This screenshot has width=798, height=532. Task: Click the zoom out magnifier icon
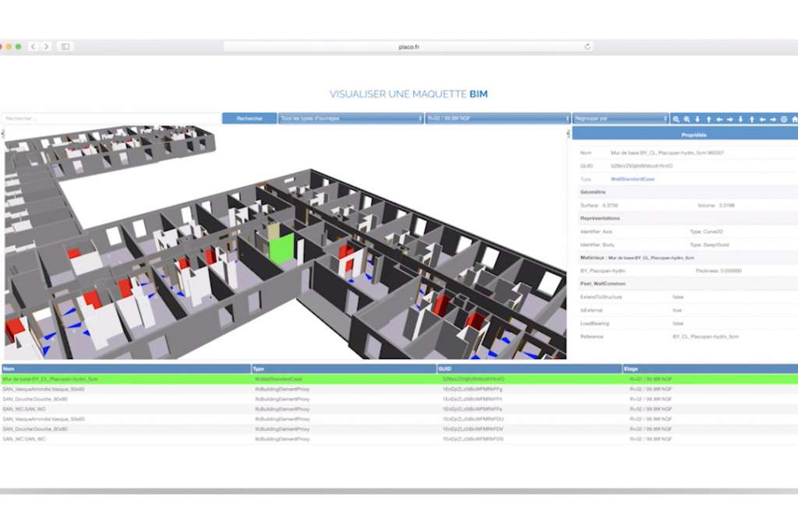[x=687, y=119]
